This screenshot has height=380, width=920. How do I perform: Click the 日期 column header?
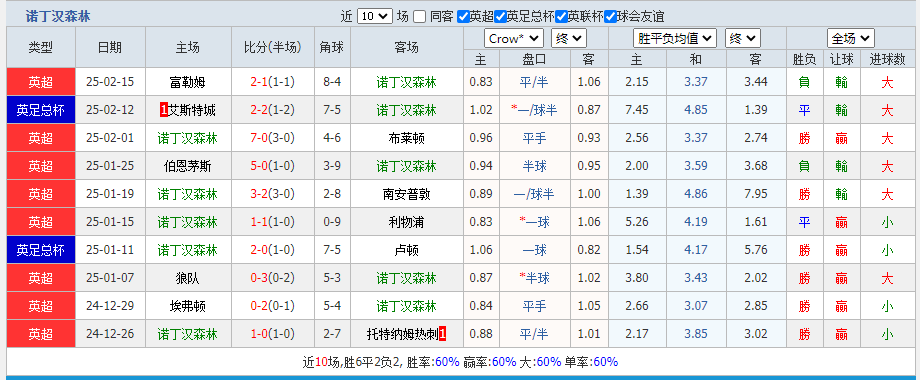(110, 48)
